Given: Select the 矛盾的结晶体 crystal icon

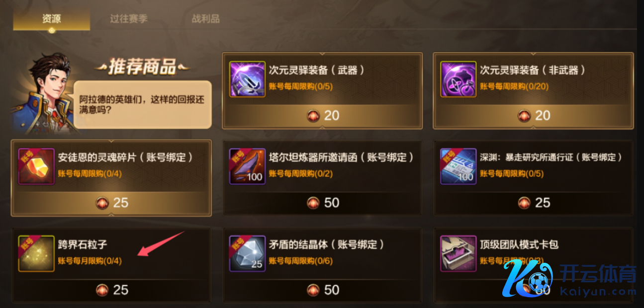Looking at the screenshot, I should (x=247, y=253).
